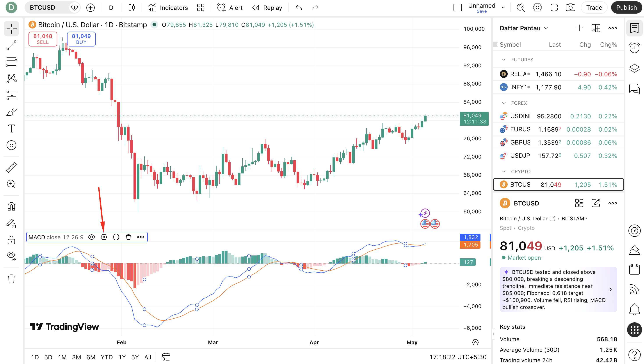
Task: Undo the last chart action
Action: [x=299, y=7]
